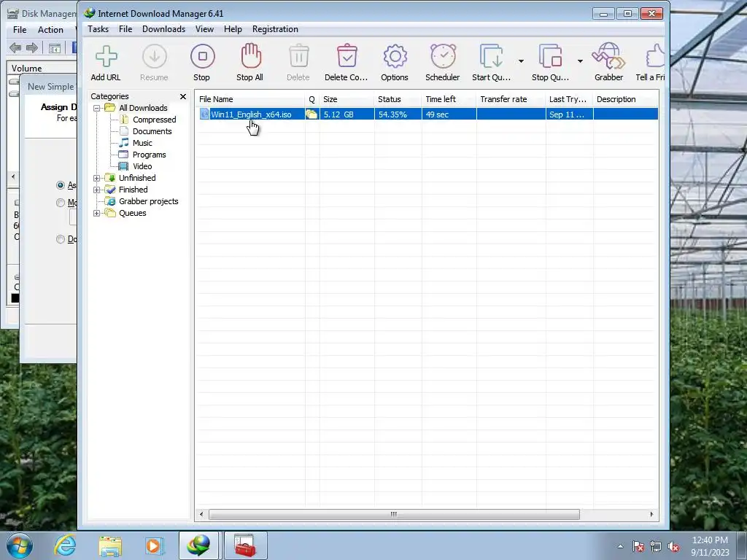Click the horizontal scrollbar thumb in the download list
Viewport: 747px width, 560px height.
pyautogui.click(x=394, y=514)
